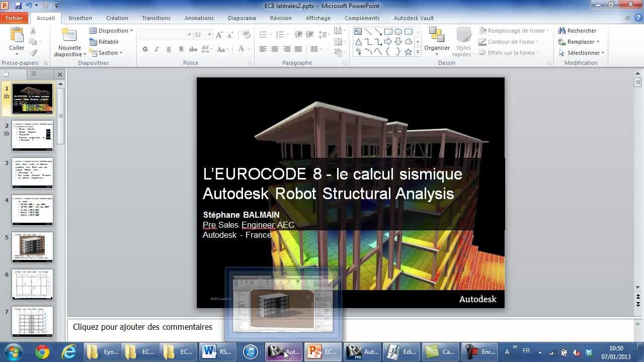Viewport: 644px width, 362px height.
Task: Toggle bold (G) formatting
Action: point(145,49)
